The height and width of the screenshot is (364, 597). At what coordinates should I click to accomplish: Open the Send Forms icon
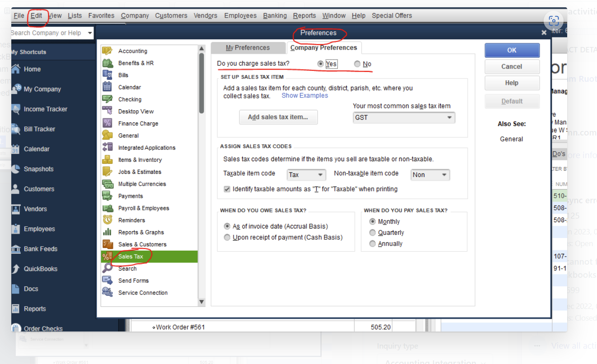point(107,280)
